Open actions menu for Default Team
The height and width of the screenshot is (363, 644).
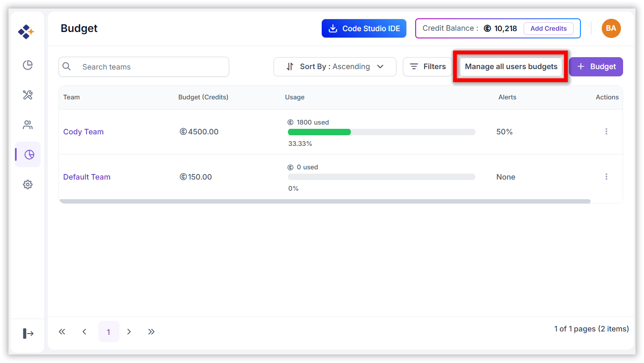click(606, 177)
